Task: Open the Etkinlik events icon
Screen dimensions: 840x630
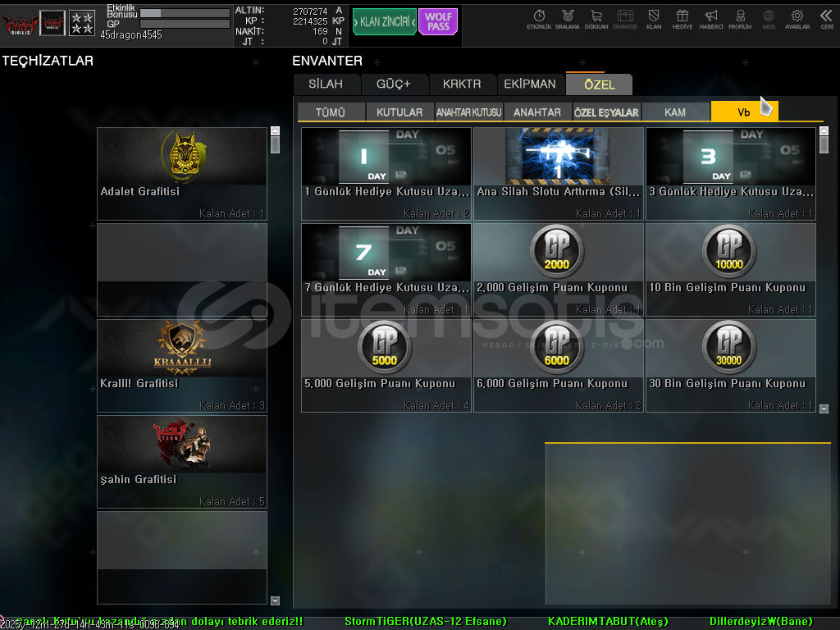Action: 539,19
